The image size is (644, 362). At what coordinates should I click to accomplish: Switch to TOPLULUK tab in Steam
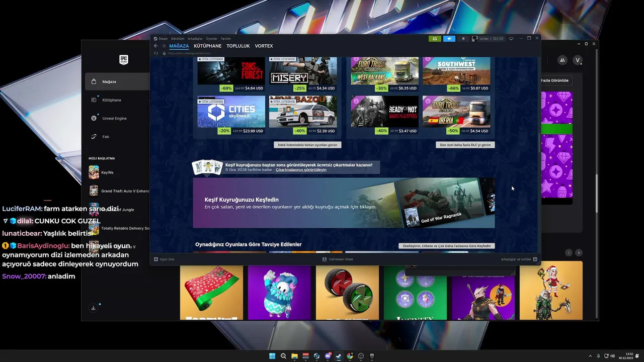coord(238,46)
